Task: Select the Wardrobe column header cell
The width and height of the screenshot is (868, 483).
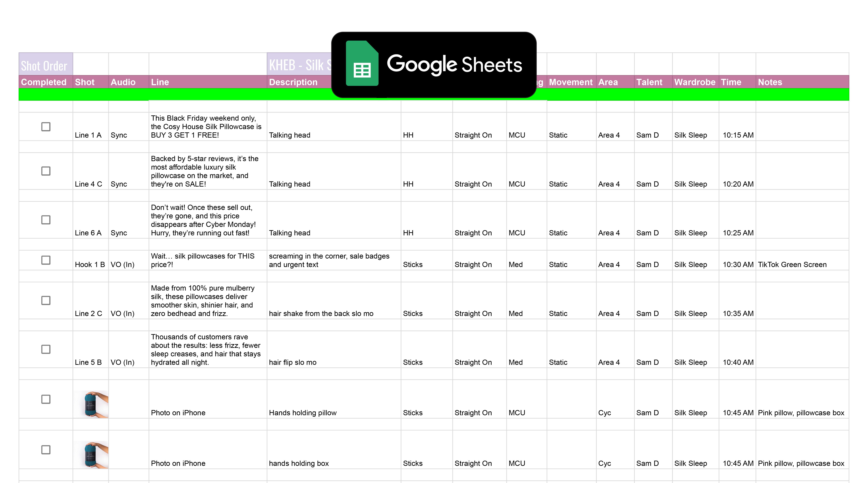Action: tap(694, 82)
